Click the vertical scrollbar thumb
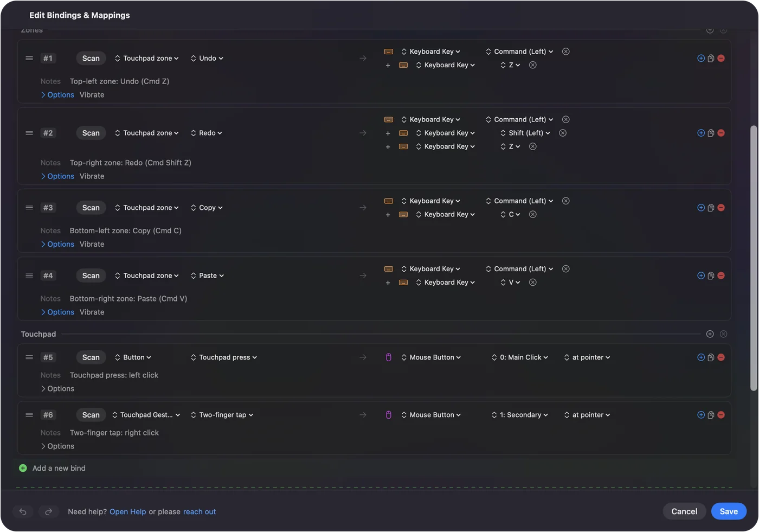Viewport: 759px width, 532px height. (x=754, y=258)
